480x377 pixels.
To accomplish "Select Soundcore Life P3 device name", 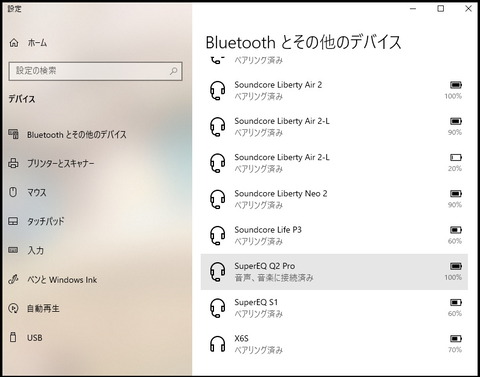I will tap(268, 230).
